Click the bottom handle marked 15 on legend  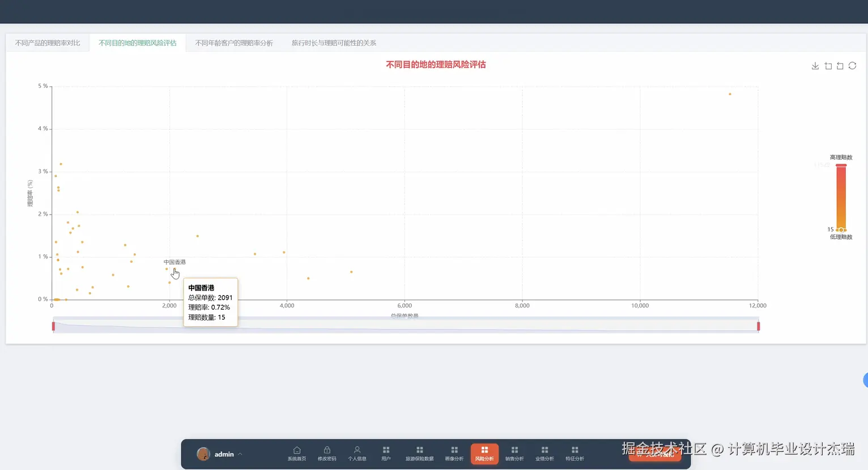(841, 230)
